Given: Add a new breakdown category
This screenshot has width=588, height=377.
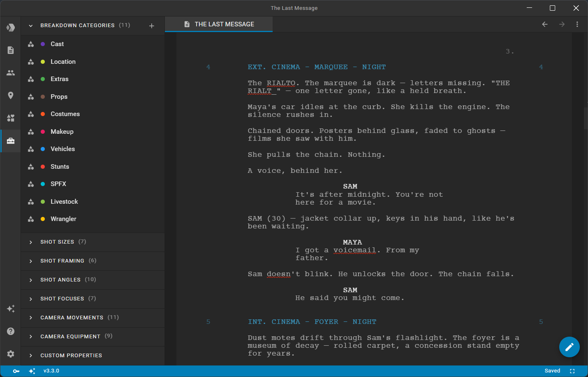Looking at the screenshot, I should click(152, 26).
